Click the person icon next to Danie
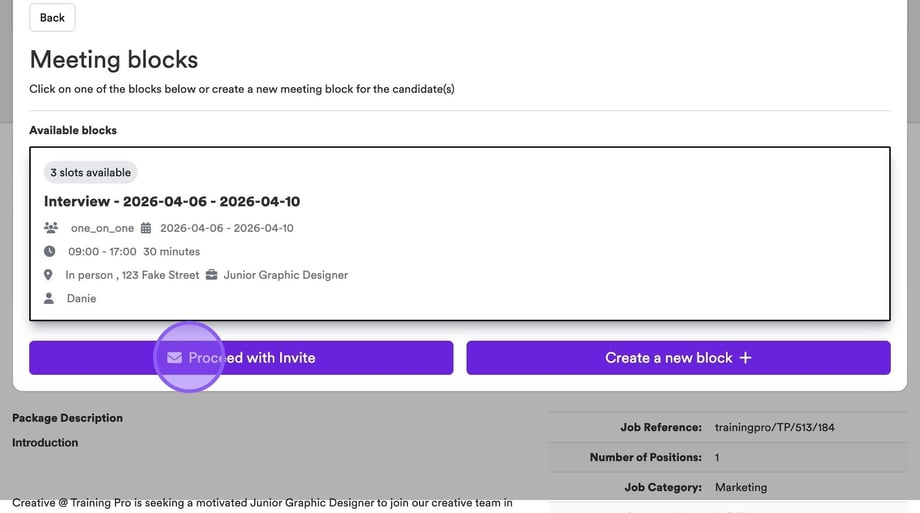This screenshot has height=513, width=920. tap(49, 298)
